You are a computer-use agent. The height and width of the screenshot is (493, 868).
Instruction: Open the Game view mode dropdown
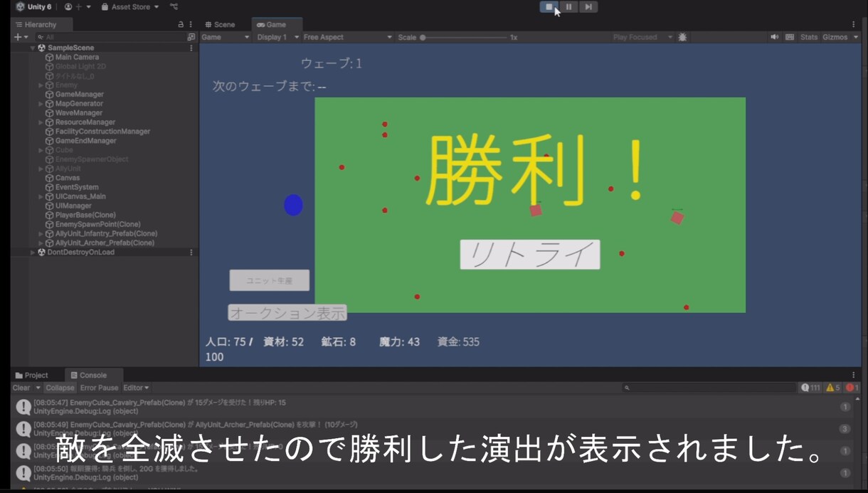226,37
